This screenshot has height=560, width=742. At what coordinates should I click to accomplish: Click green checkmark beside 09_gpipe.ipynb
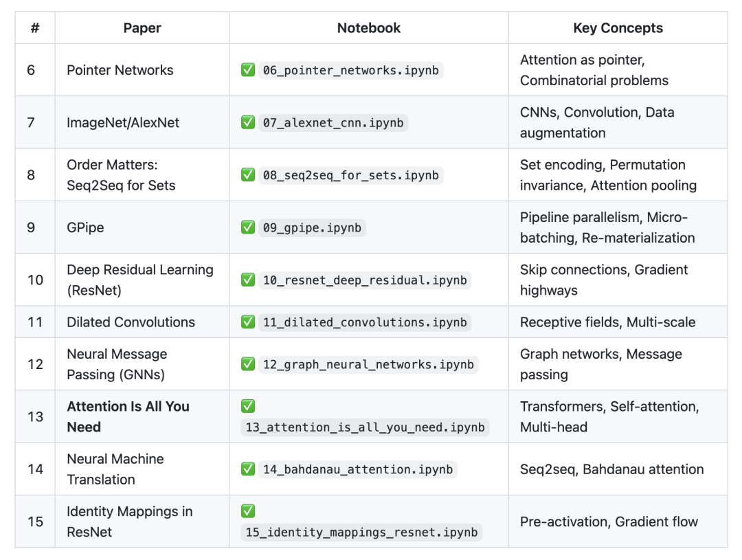click(248, 227)
